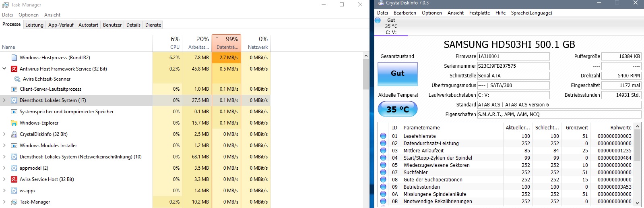The image size is (644, 208).
Task: Expand Diensthost Netzwerkeinschränkung (10) group
Action: pyautogui.click(x=4, y=157)
